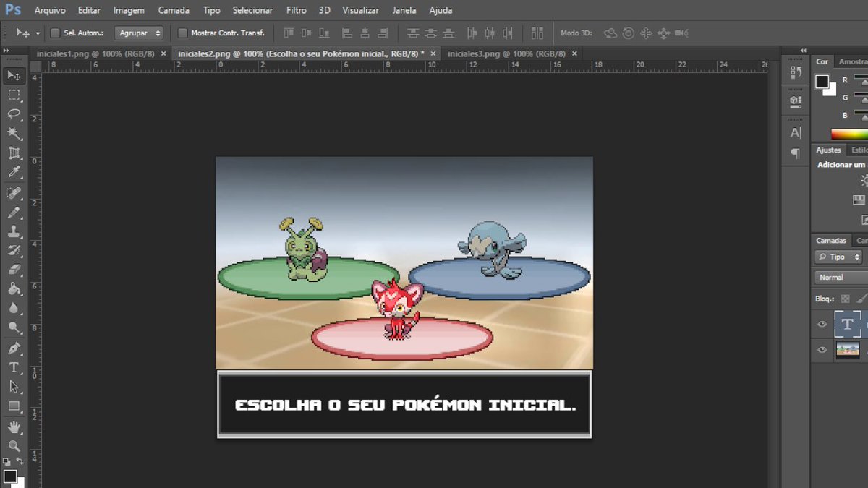
Task: Enable Mostrar Contr. Transf. checkbox
Action: click(182, 33)
